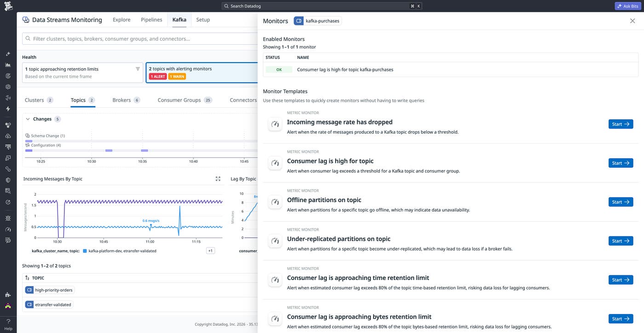Select the Kafka tab
This screenshot has width=644, height=333.
click(x=179, y=20)
